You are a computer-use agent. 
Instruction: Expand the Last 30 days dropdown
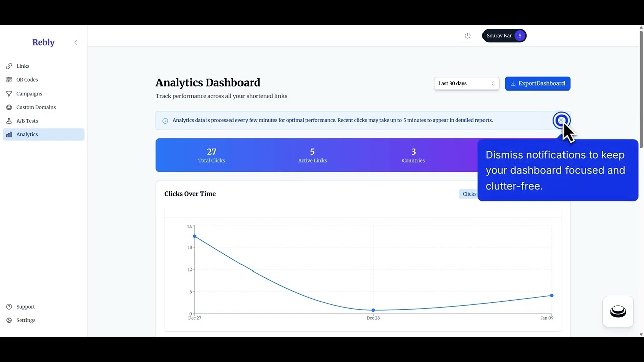click(x=466, y=83)
